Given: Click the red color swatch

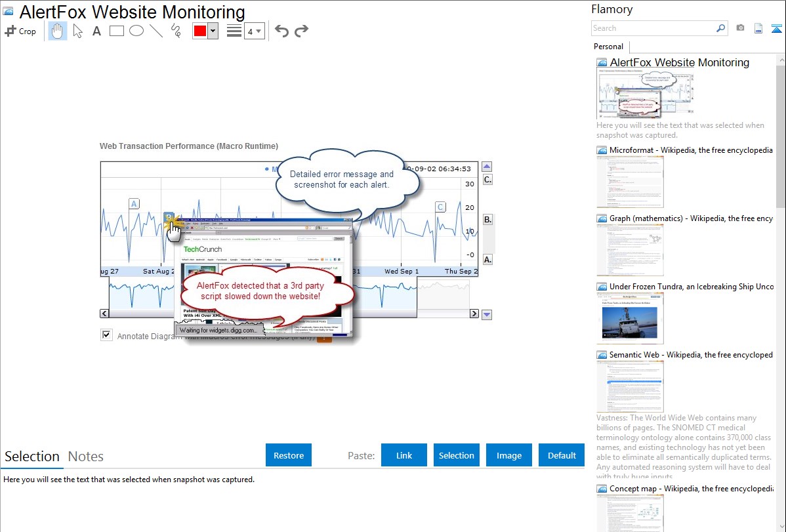Looking at the screenshot, I should click(x=200, y=31).
